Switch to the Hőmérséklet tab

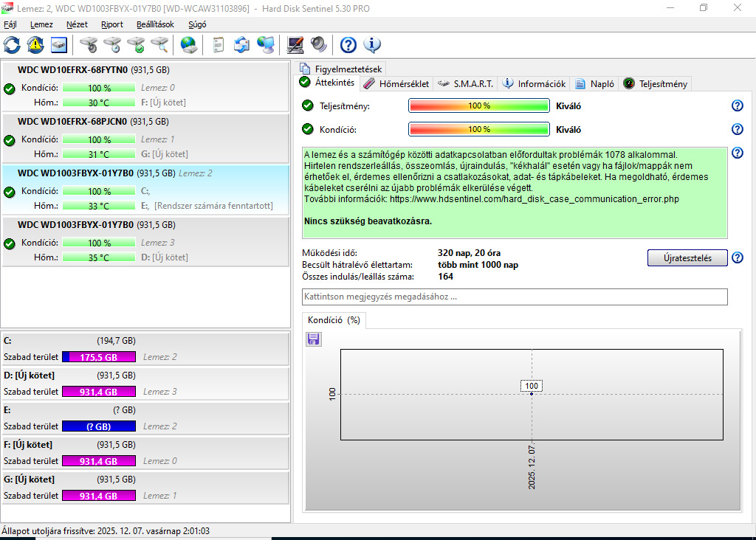pos(396,84)
